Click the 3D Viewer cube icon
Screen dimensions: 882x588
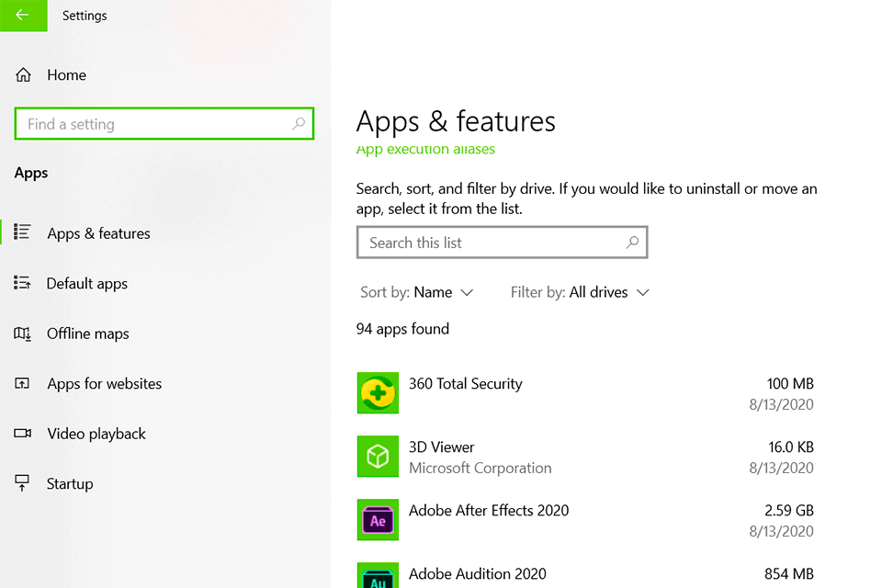pyautogui.click(x=378, y=457)
